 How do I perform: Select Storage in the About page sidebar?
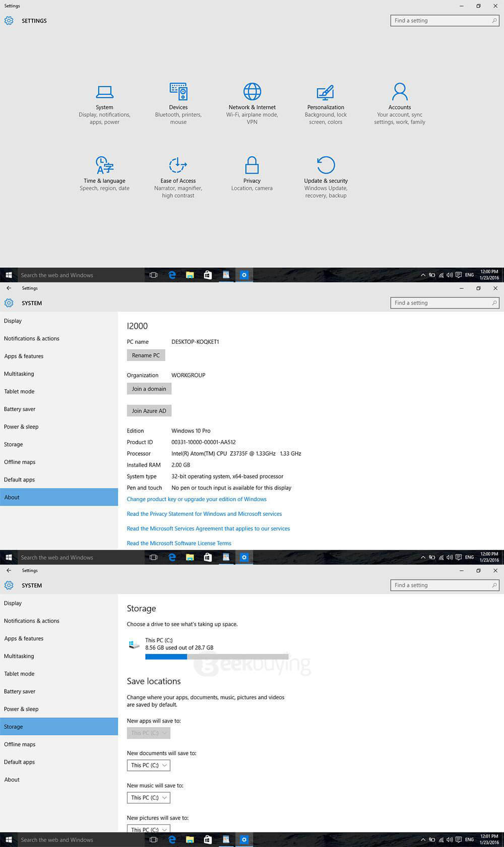pos(59,444)
